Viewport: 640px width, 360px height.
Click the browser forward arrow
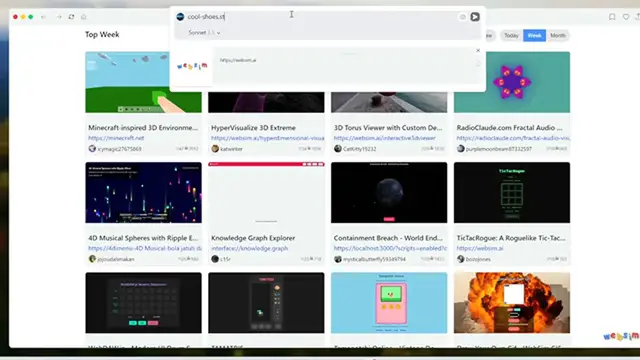(59, 17)
